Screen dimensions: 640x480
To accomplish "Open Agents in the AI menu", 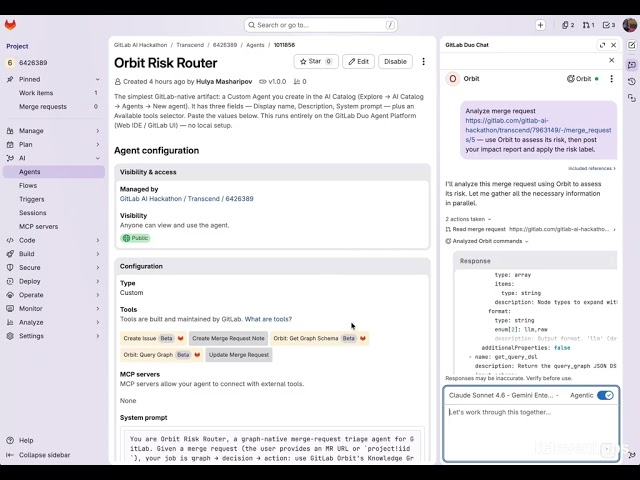I will click(53, 172).
